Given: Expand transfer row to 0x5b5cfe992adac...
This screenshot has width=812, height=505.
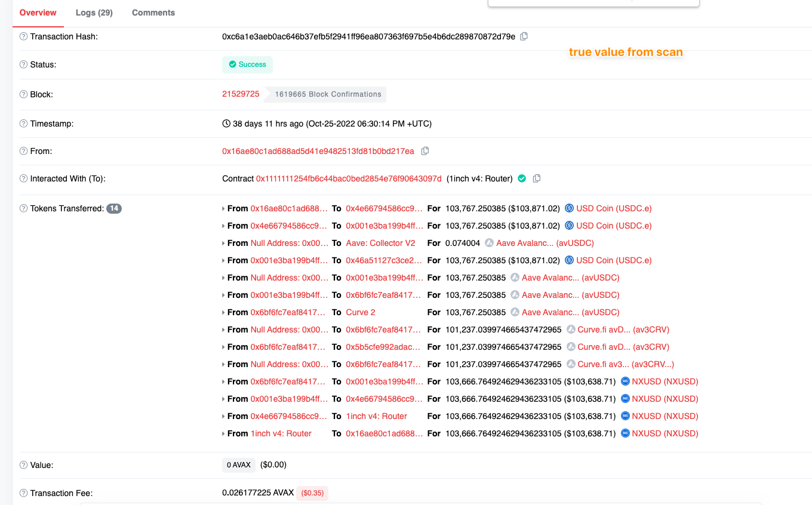Looking at the screenshot, I should 224,347.
